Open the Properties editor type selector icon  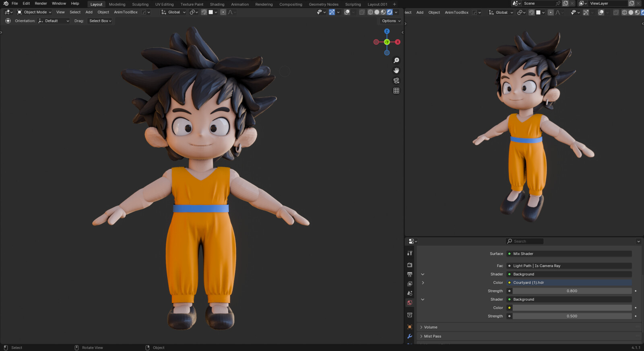(x=413, y=241)
